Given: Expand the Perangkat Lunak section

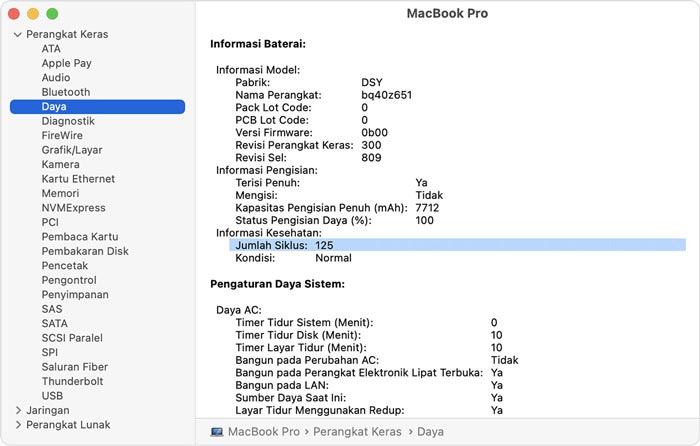Looking at the screenshot, I should (18, 425).
